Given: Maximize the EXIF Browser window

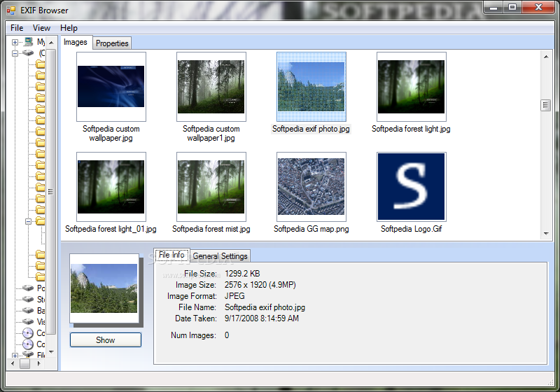Looking at the screenshot, I should click(x=512, y=7).
